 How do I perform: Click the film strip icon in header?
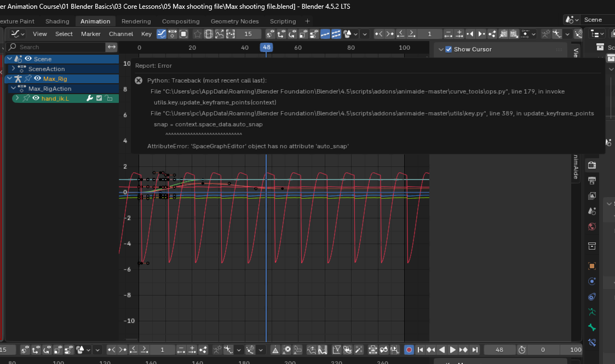tap(209, 34)
